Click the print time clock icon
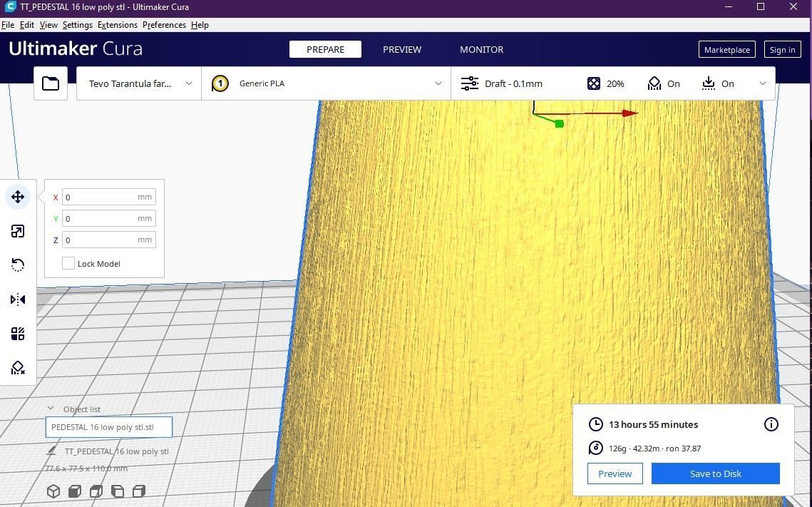The height and width of the screenshot is (507, 812). [x=595, y=424]
